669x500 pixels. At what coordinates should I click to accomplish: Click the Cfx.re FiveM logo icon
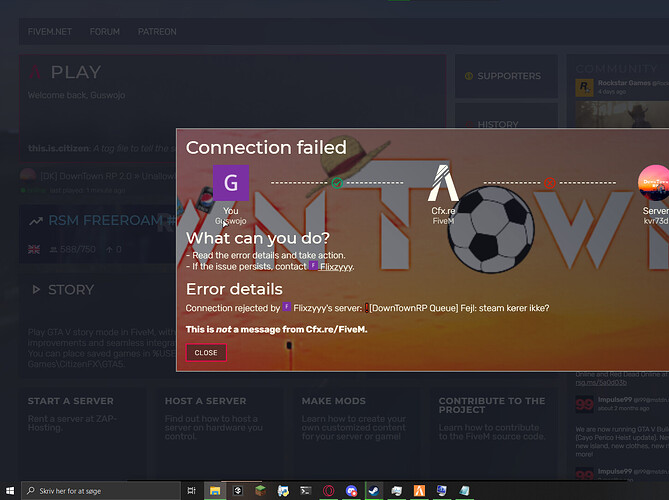[443, 183]
